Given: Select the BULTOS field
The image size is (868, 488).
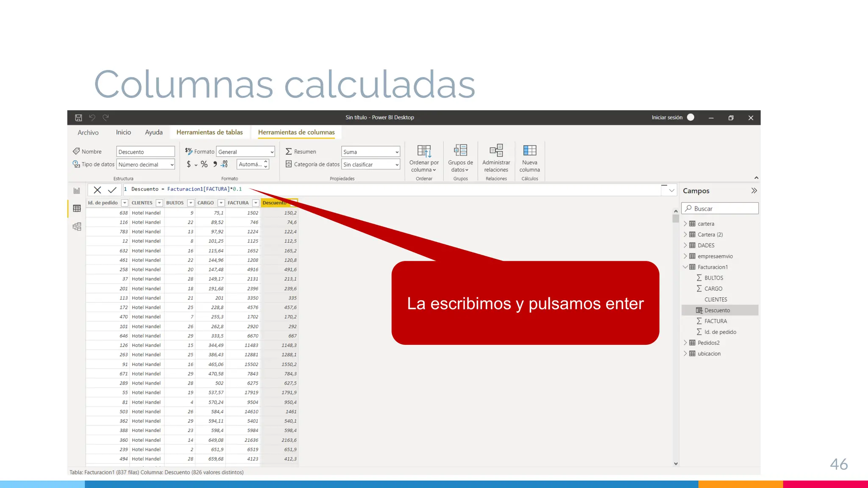Looking at the screenshot, I should pyautogui.click(x=714, y=278).
